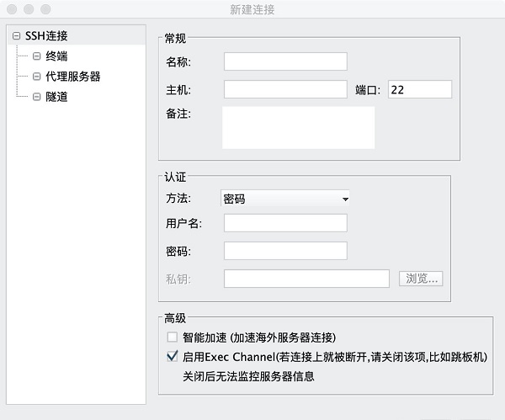Open the 代理服务器 settings page

(x=73, y=77)
